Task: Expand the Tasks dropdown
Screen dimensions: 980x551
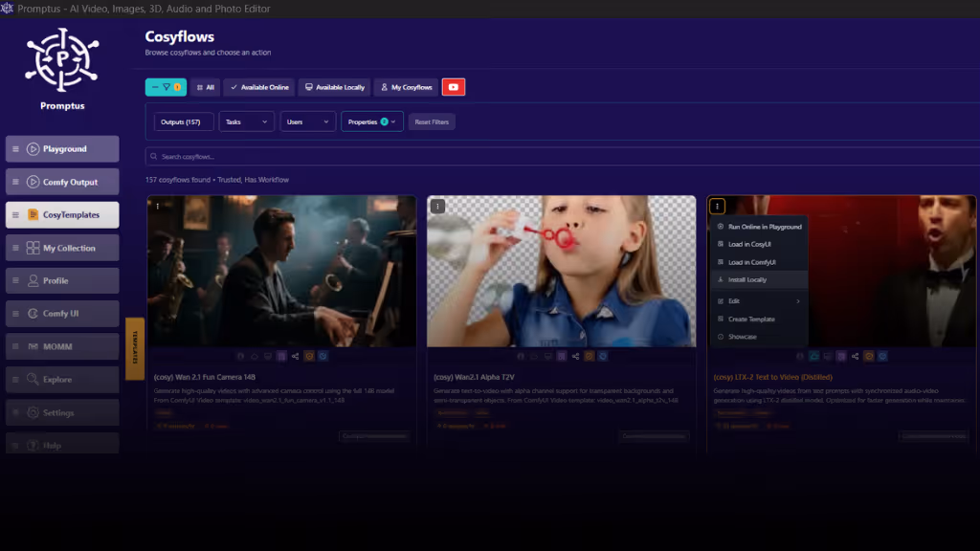Action: [x=246, y=121]
